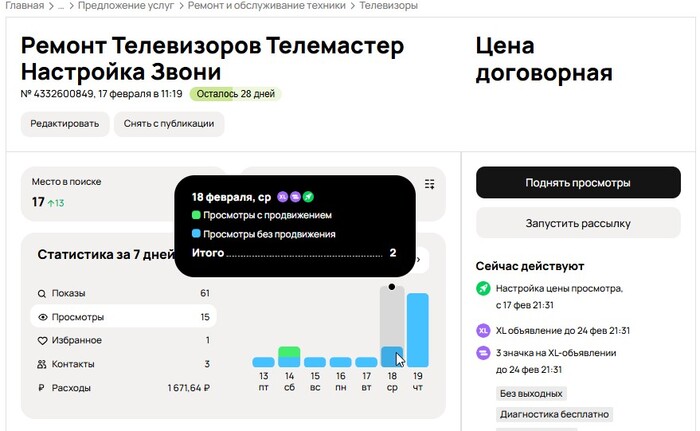Click the XL badge in the 18 февраля tooltip
This screenshot has width=700, height=431.
coord(282,197)
